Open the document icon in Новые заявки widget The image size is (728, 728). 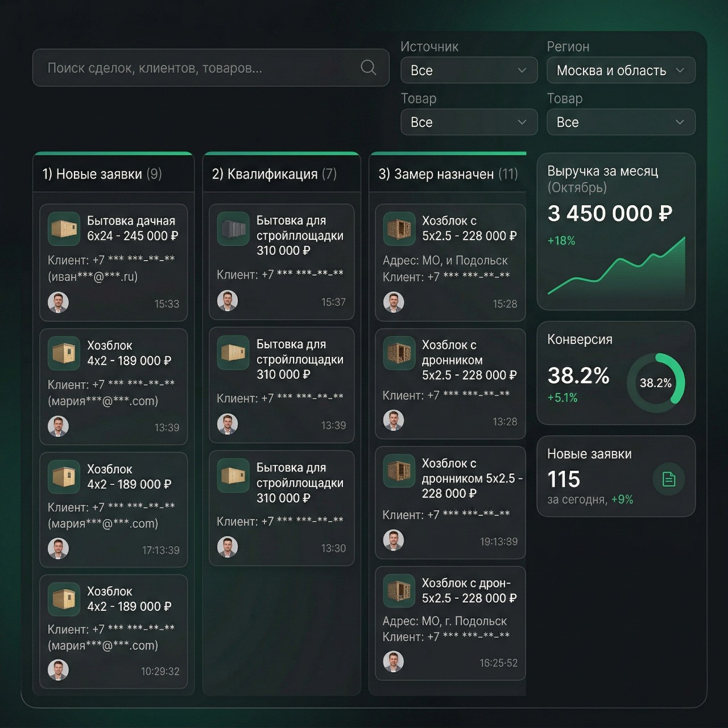(668, 479)
